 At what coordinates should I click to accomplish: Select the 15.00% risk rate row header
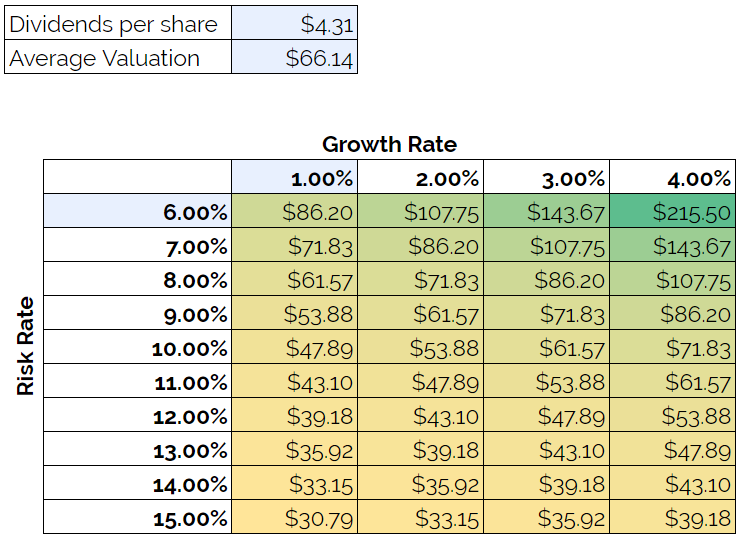pos(137,518)
